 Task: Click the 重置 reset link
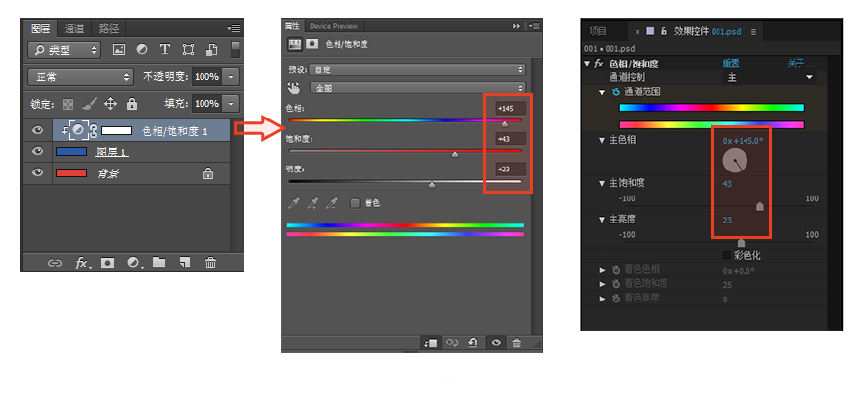point(732,64)
